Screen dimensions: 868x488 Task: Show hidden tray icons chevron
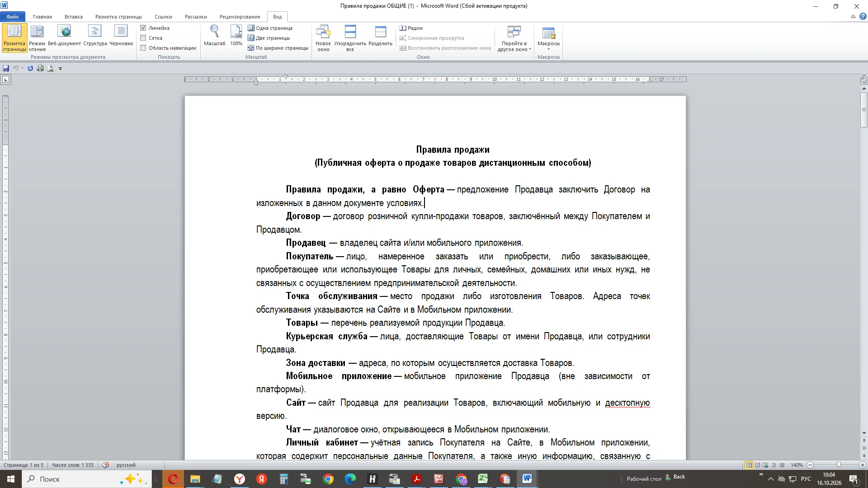pos(771,479)
